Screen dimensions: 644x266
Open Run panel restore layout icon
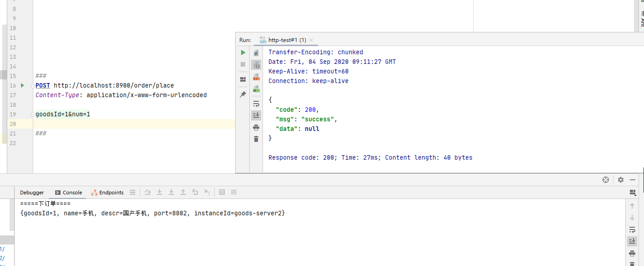tap(243, 79)
